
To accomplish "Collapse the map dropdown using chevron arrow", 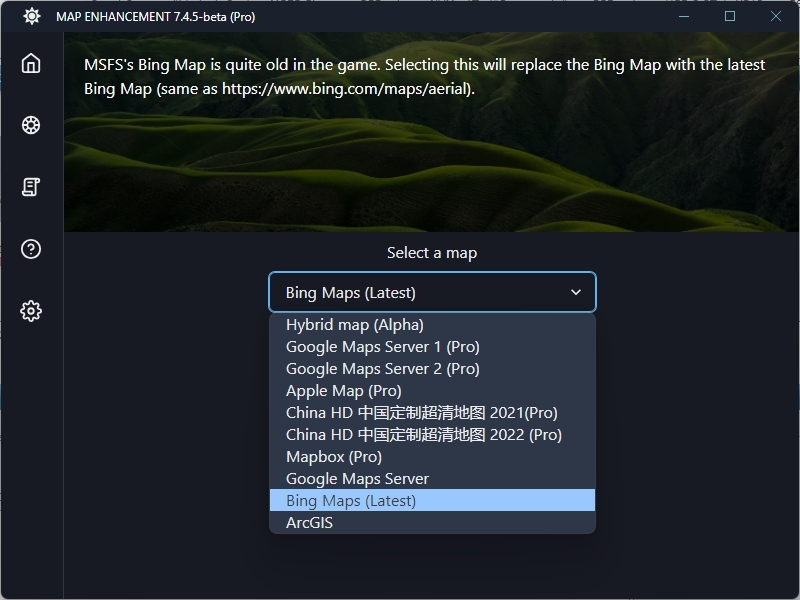I will [x=576, y=292].
